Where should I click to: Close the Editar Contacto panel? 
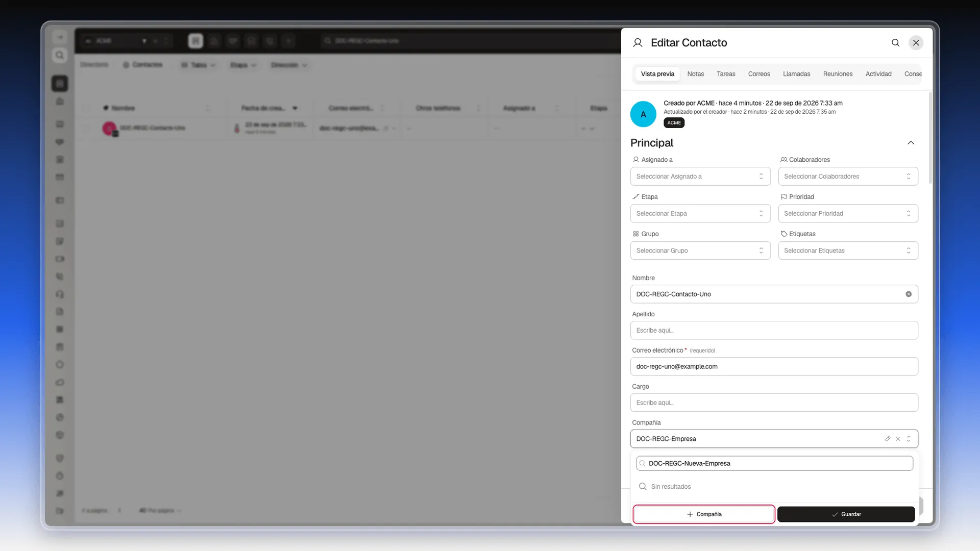(916, 43)
